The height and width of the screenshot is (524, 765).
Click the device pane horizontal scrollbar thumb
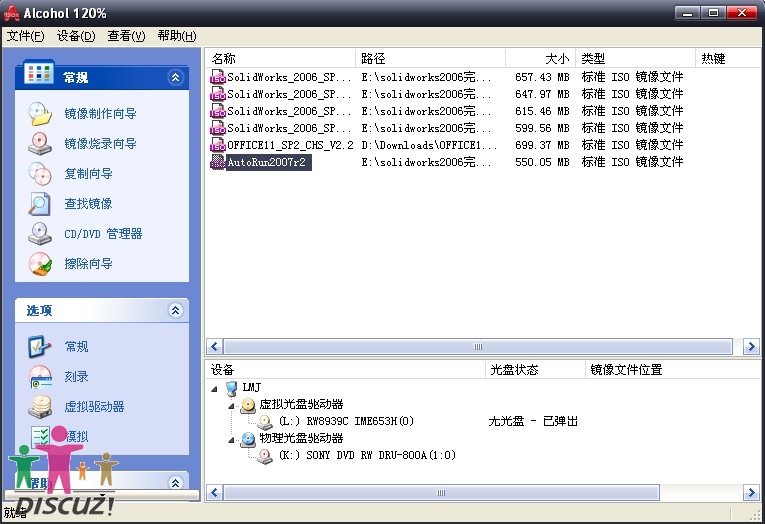coord(441,493)
